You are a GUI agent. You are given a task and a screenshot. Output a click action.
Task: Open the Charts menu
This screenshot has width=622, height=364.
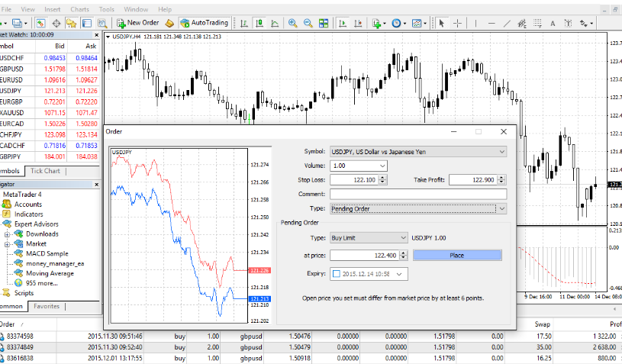pyautogui.click(x=79, y=9)
